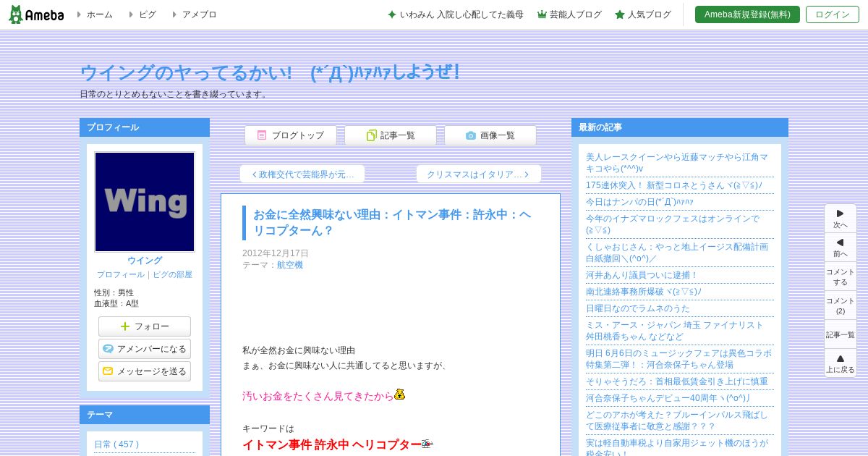Viewport: 868px width, 456px height.
Task: Click floating 上に戻る button
Action: click(x=841, y=363)
